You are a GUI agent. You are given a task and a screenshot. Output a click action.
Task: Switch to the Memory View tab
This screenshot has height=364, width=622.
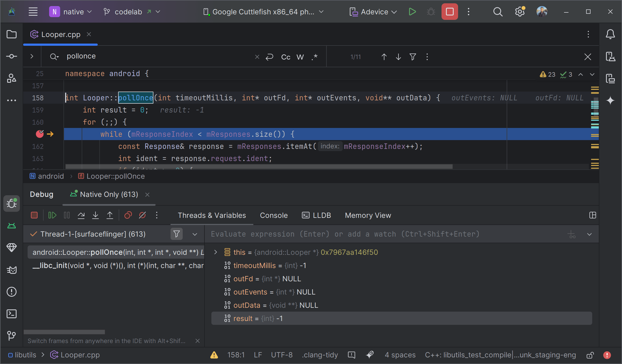368,215
